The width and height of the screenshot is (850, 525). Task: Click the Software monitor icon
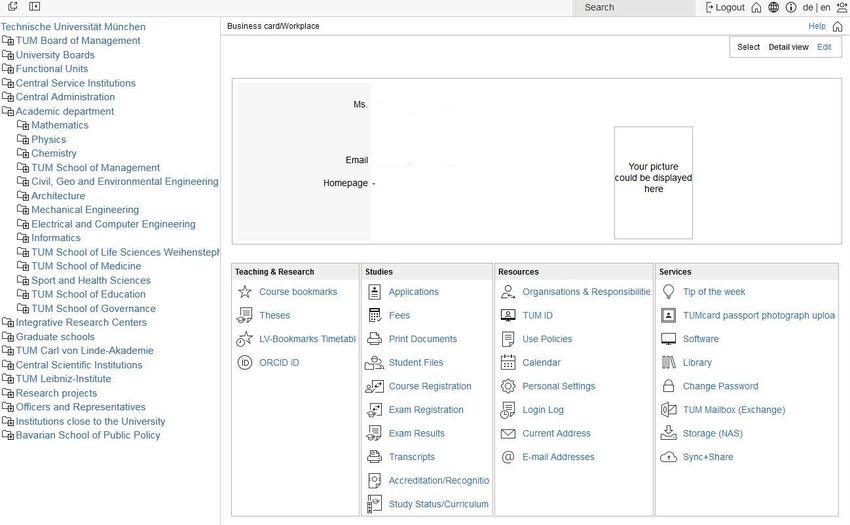(668, 339)
